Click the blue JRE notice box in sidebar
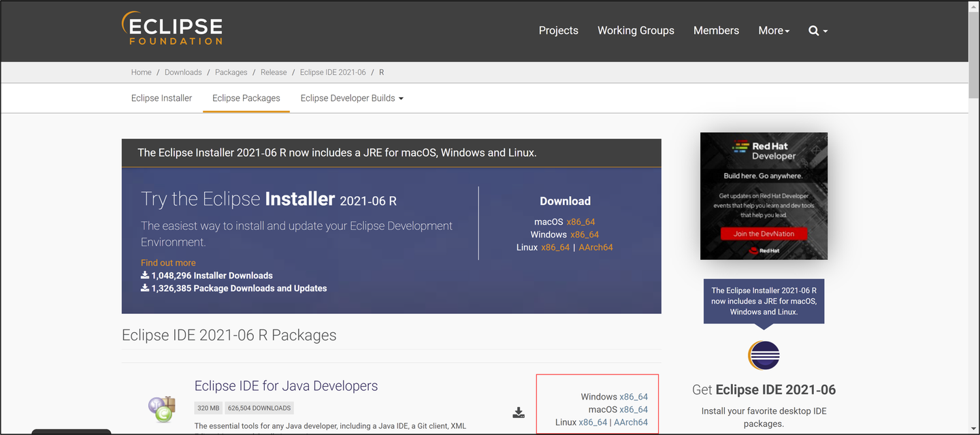 (x=764, y=301)
